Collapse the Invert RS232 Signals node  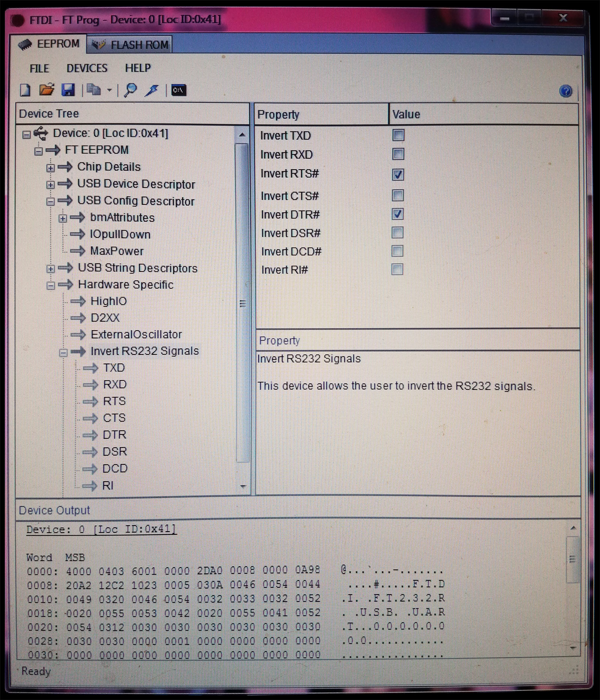(63, 353)
